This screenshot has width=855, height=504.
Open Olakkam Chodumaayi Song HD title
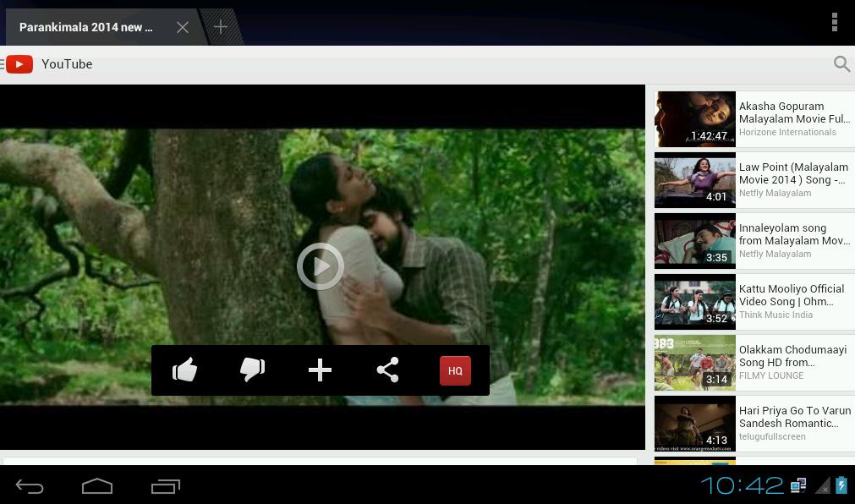click(x=792, y=356)
